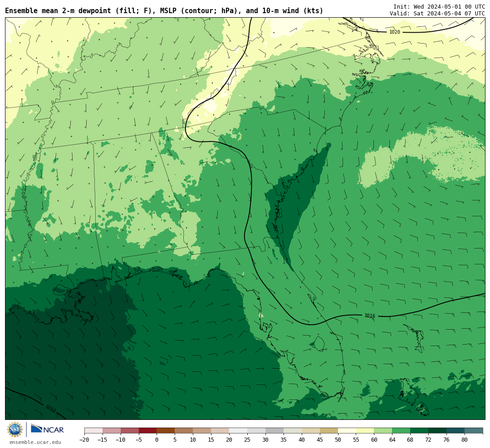
Task: Click the 72 colorbar tick label
Action: point(428,439)
